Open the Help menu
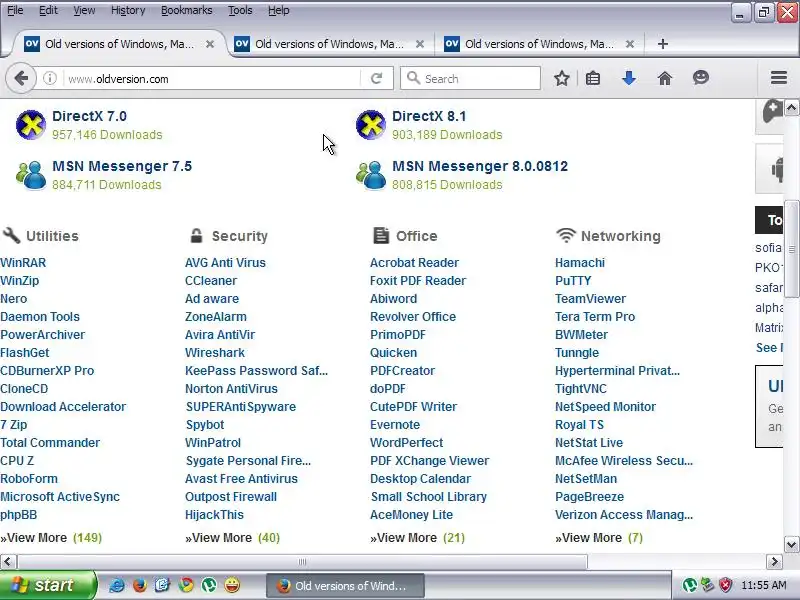Screen dimensions: 800x600 click(x=279, y=10)
